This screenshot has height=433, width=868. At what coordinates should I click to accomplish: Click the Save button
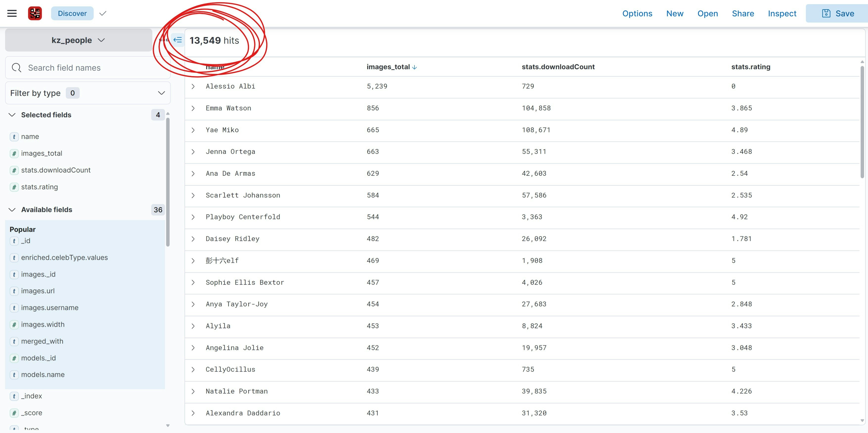click(838, 13)
